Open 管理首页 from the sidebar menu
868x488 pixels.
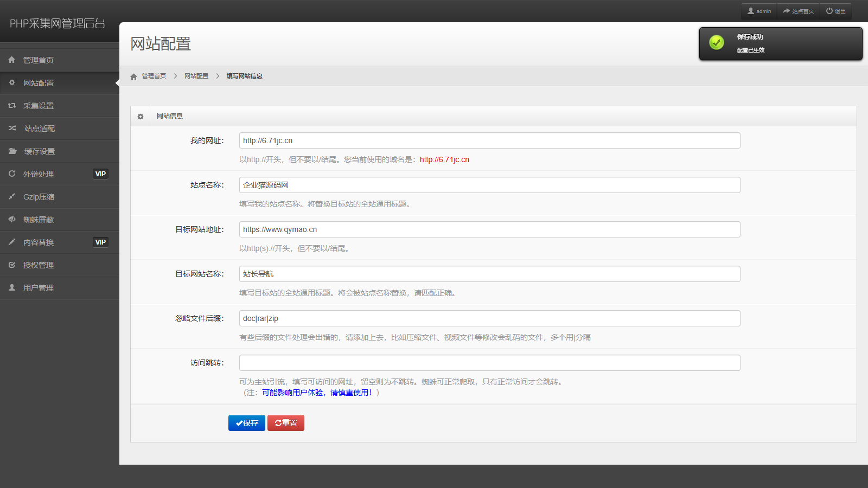(x=39, y=60)
